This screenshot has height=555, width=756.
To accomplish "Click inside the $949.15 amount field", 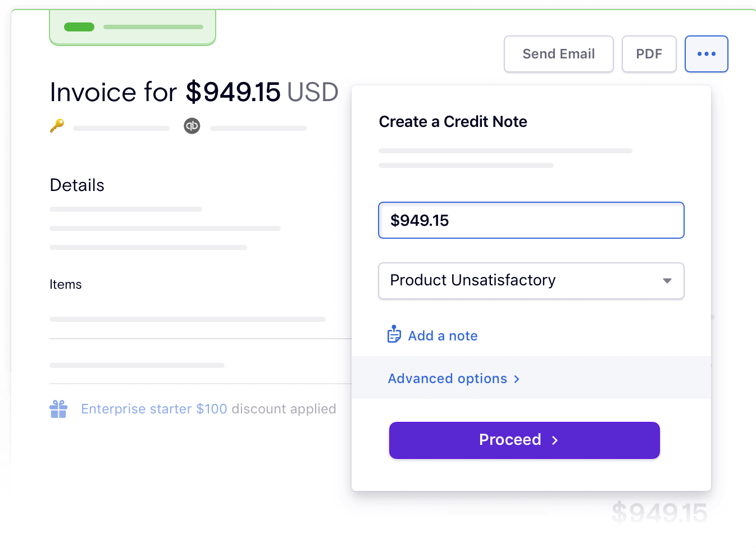I will pos(531,220).
